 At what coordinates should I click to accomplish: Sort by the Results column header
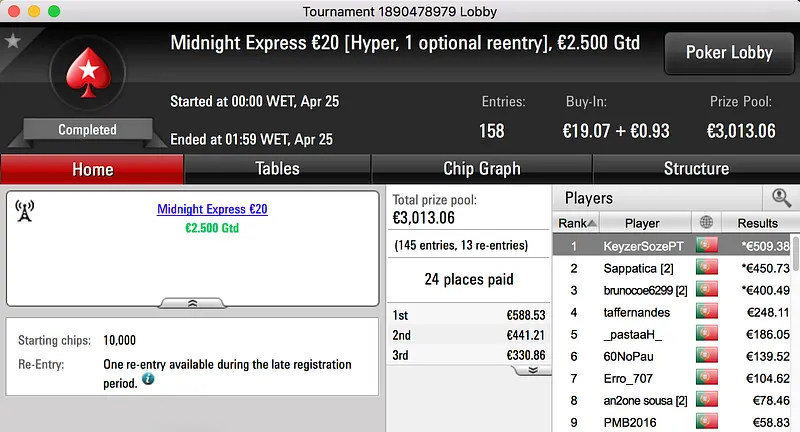coord(757,223)
